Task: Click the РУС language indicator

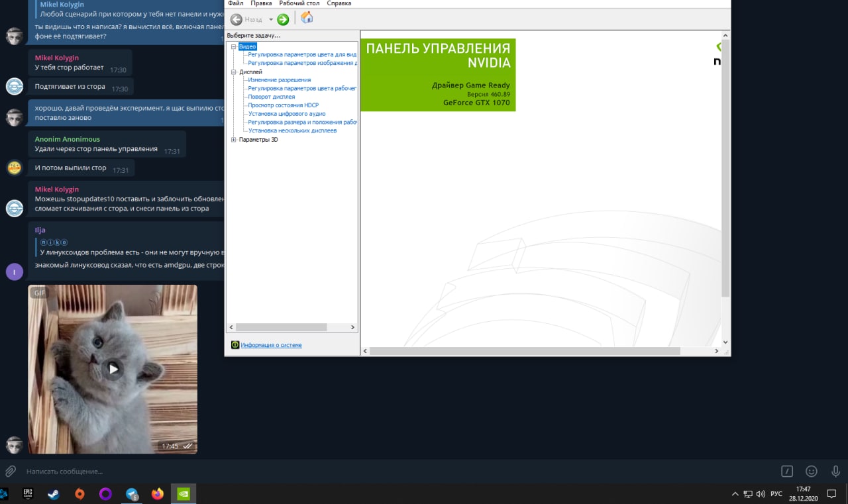Action: [x=777, y=494]
